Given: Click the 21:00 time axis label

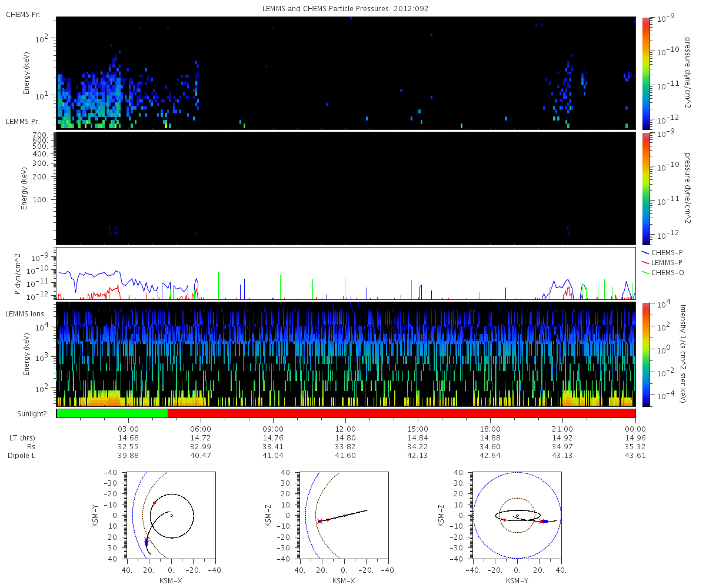Looking at the screenshot, I should 562,429.
